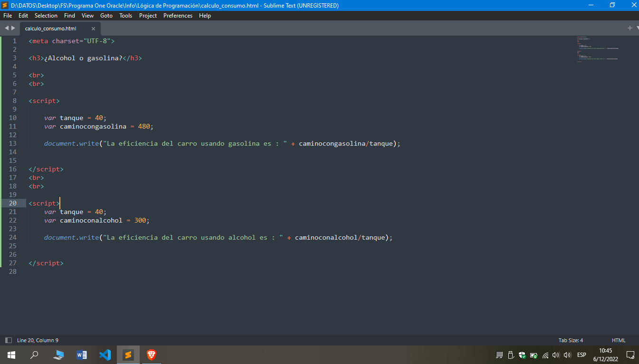Open Windows search from taskbar

coord(34,355)
